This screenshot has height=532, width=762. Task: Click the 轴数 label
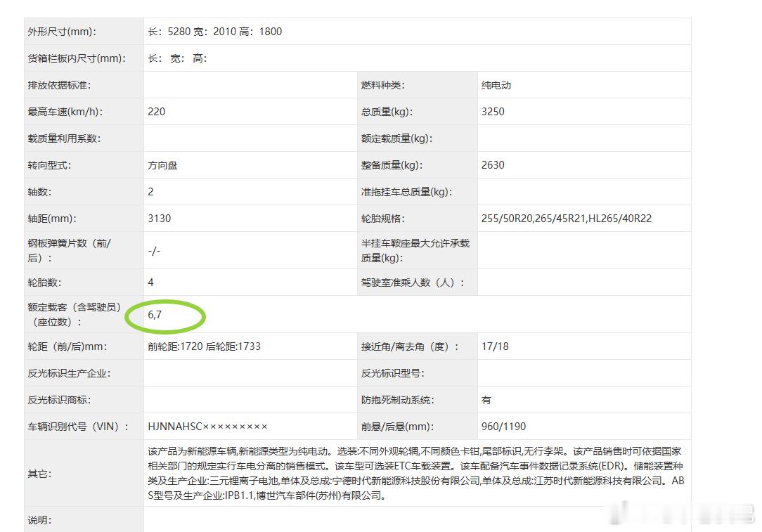point(39,192)
